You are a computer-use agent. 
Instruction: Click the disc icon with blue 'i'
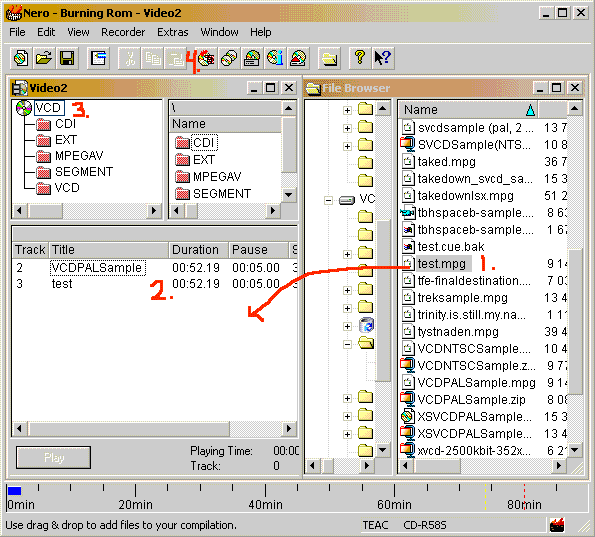click(275, 58)
